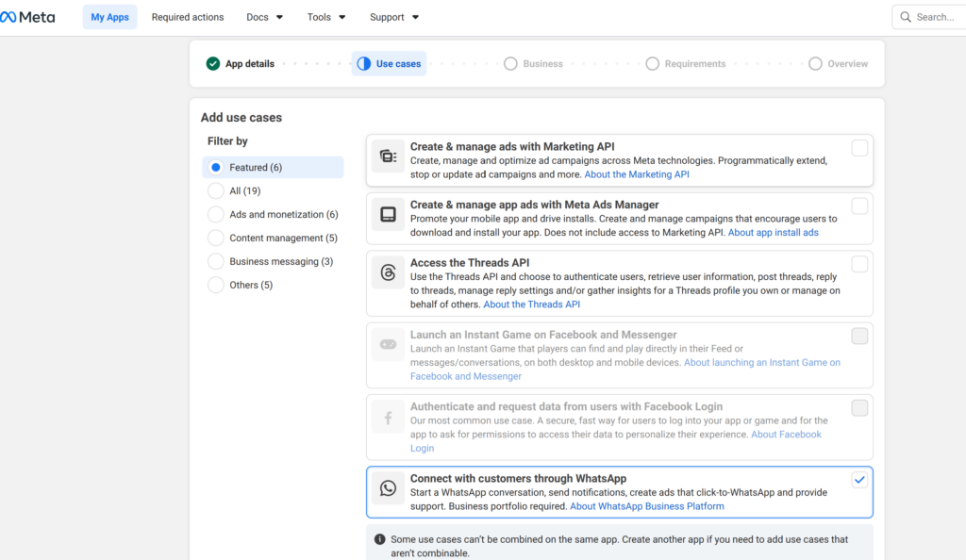Select Business messaging (3) filter
Screen dimensions: 966x560
click(216, 261)
